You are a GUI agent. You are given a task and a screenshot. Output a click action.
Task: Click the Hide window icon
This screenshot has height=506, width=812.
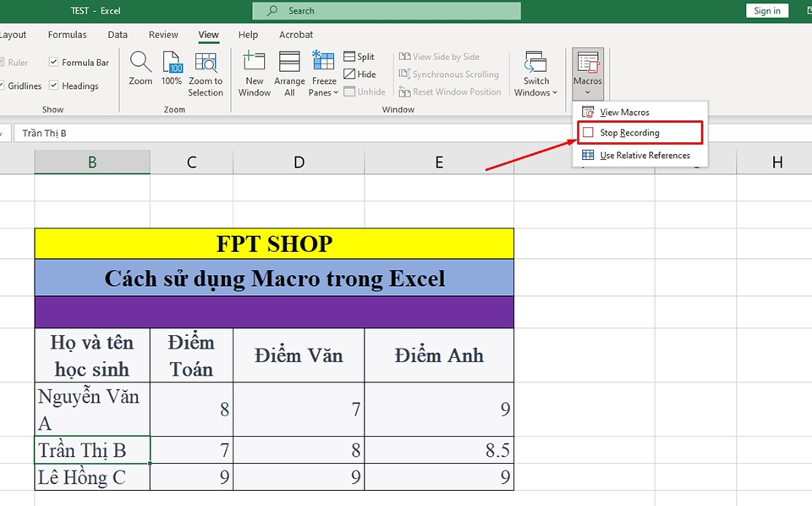tap(349, 74)
